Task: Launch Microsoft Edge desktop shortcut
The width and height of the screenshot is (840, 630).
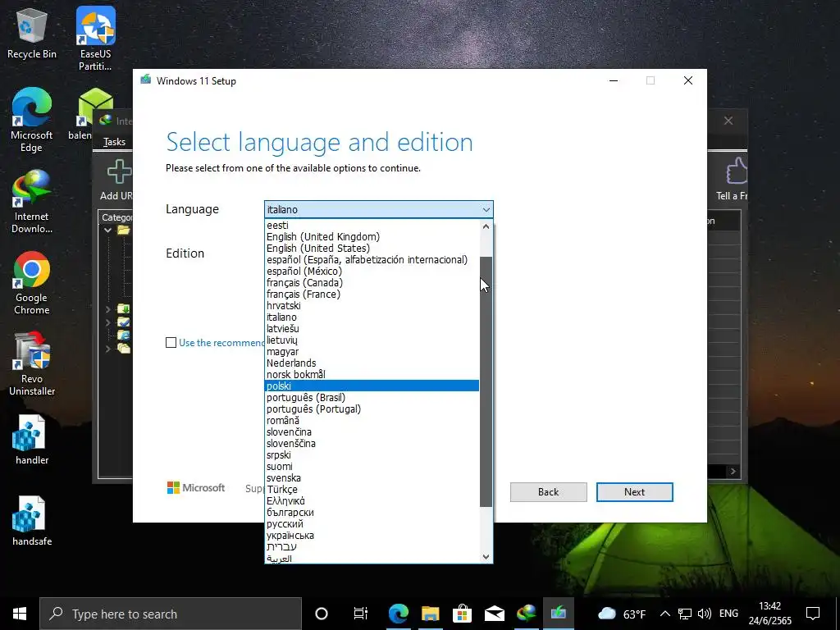Action: [32, 120]
